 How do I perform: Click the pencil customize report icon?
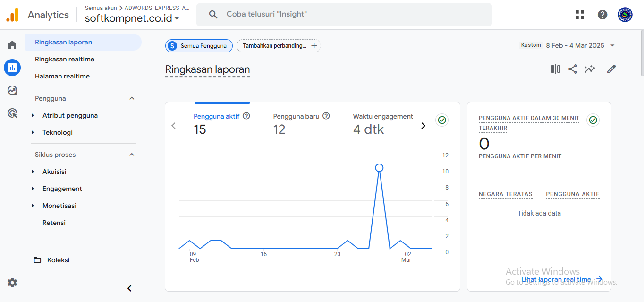(611, 69)
